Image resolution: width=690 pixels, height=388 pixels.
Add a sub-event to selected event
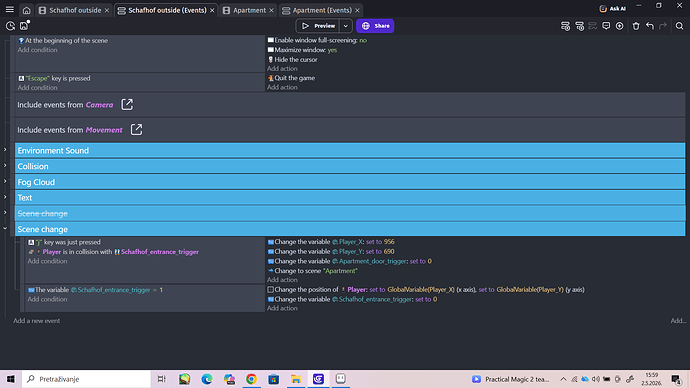click(580, 26)
